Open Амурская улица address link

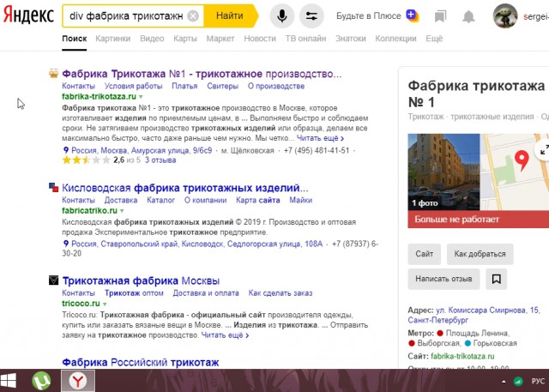(142, 150)
